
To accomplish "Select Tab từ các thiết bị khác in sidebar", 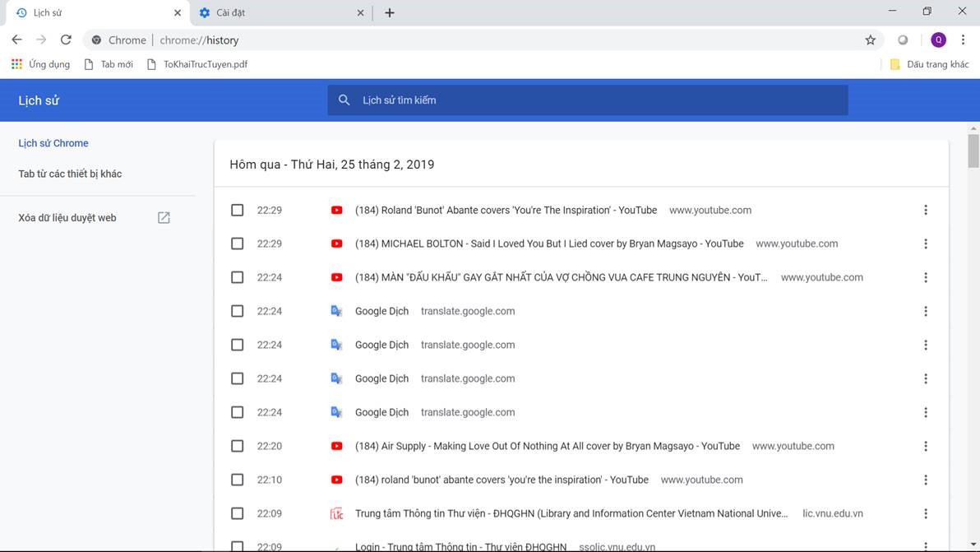I will 70,174.
